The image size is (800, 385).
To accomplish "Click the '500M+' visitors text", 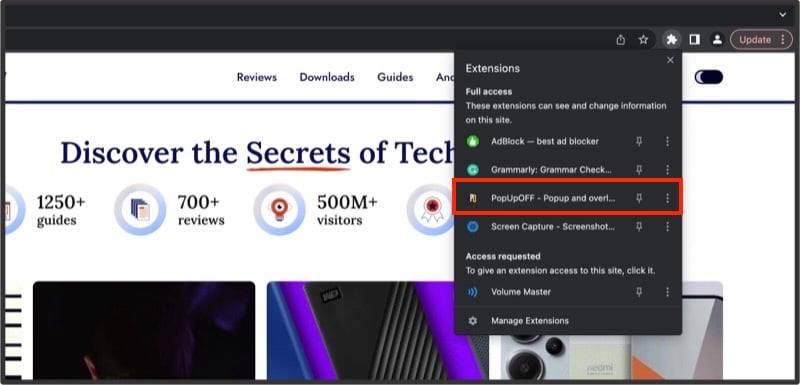I will coord(347,202).
